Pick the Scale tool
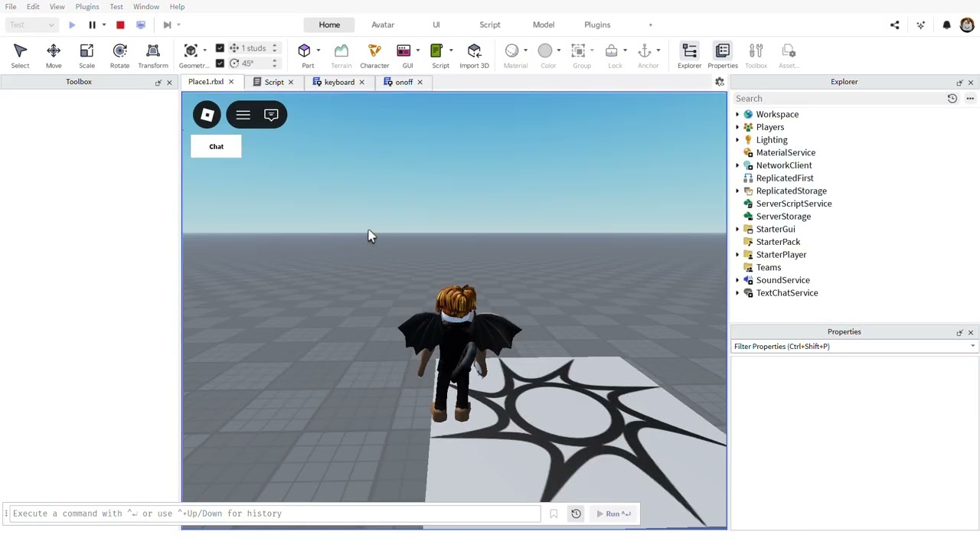Screen dimensions: 980x551 pyautogui.click(x=87, y=55)
